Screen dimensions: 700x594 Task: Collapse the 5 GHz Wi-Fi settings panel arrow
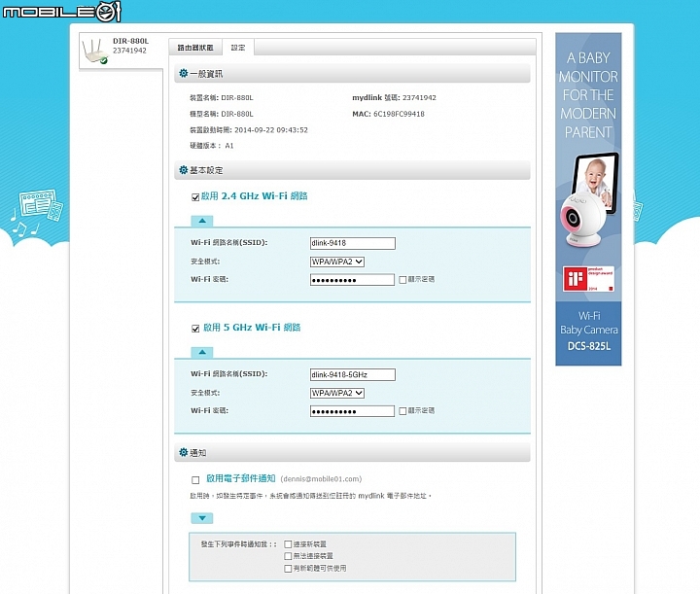[x=202, y=352]
